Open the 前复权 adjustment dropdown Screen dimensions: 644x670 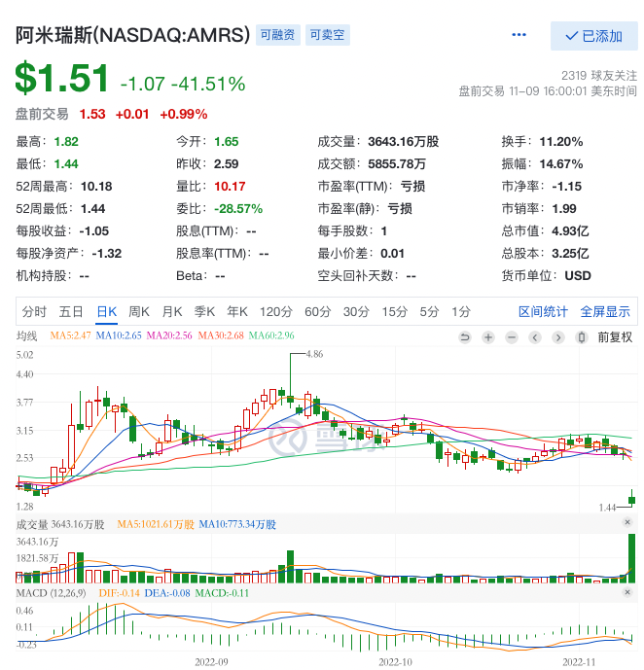(x=615, y=337)
